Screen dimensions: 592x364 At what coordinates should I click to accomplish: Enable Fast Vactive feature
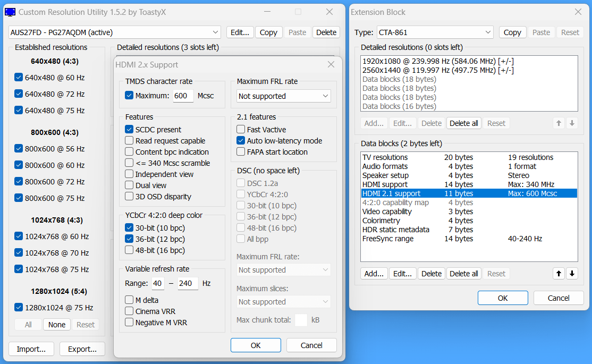click(241, 130)
